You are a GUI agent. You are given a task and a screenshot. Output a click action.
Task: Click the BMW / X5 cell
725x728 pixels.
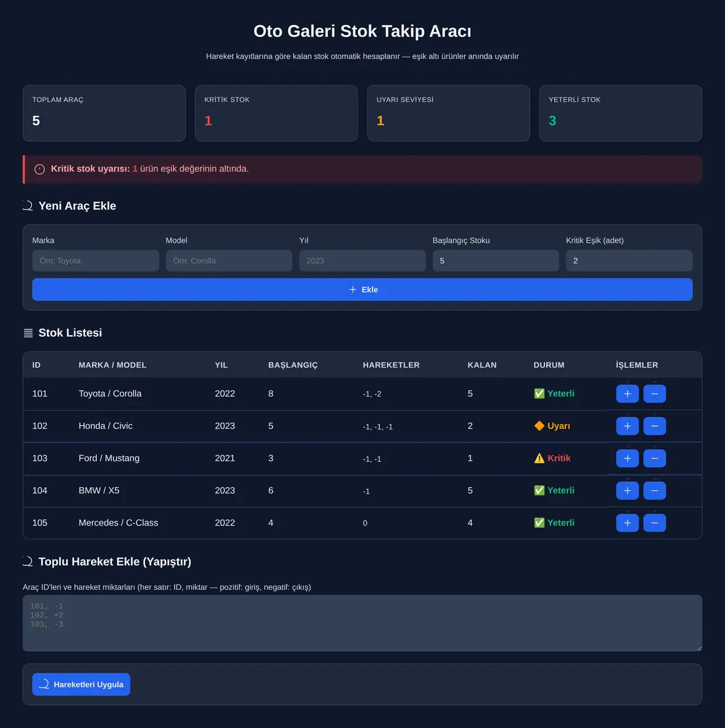pyautogui.click(x=99, y=491)
